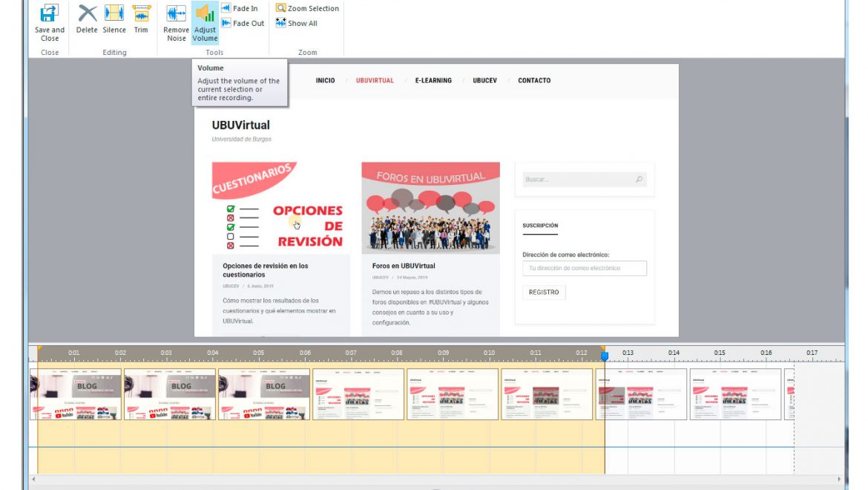
Task: Click the SUSCRIPCIÓN heading
Action: point(540,226)
